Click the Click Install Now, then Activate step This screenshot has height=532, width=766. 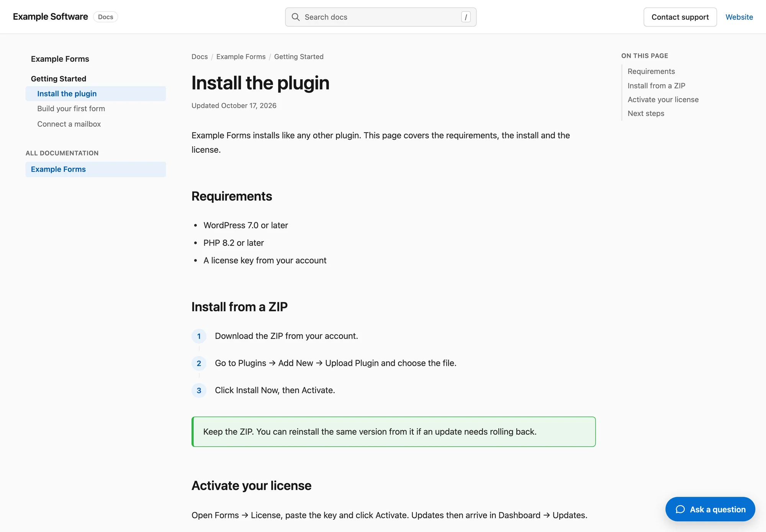point(275,390)
